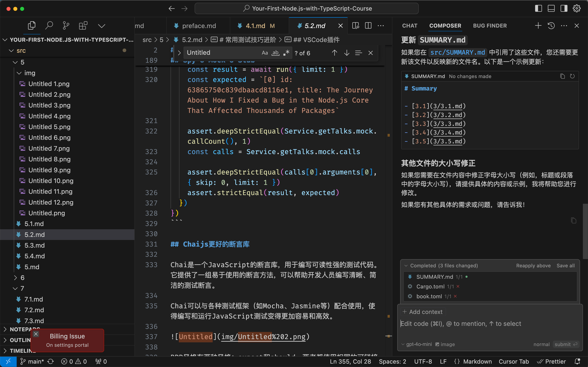Open editor more actions ellipsis
Viewport: 588px width, 367px height.
click(381, 26)
